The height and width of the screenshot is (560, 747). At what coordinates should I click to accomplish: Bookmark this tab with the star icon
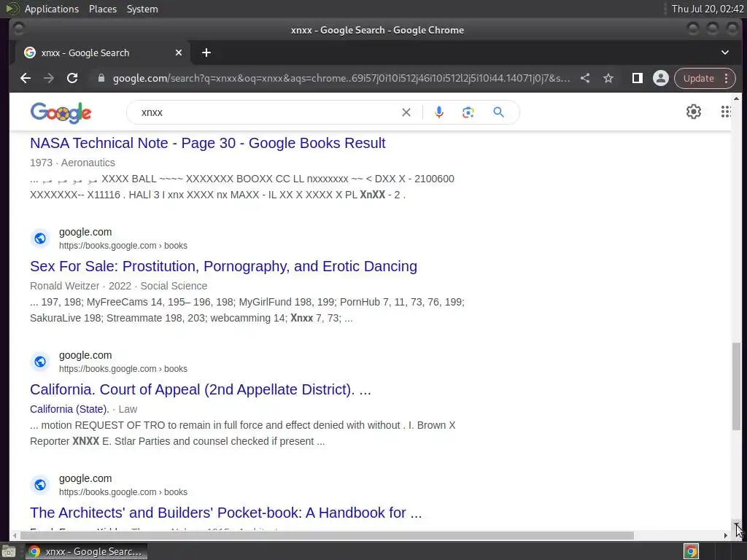coord(608,78)
